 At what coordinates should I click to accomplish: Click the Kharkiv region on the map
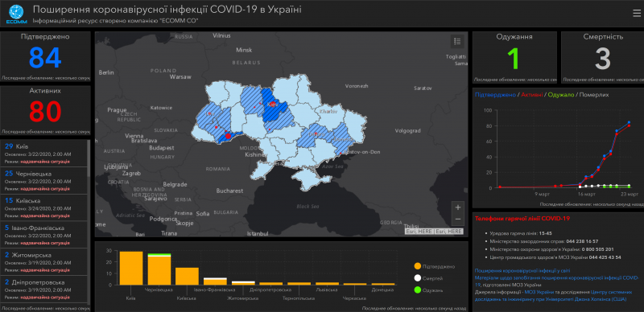(x=328, y=112)
